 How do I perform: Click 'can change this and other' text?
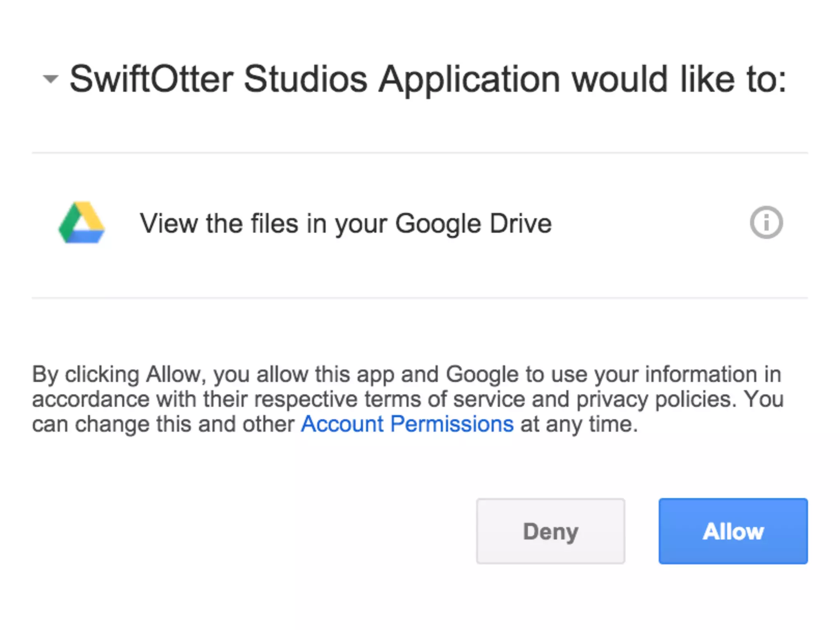163,424
